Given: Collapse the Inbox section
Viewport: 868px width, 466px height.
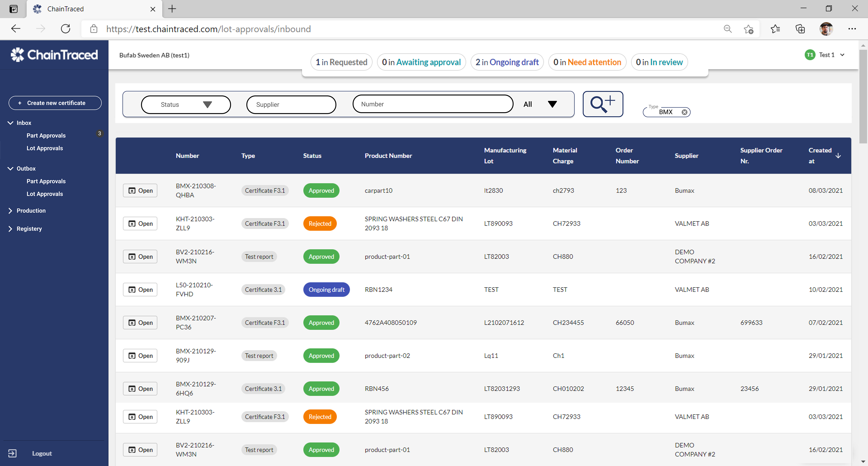Looking at the screenshot, I should coord(10,123).
